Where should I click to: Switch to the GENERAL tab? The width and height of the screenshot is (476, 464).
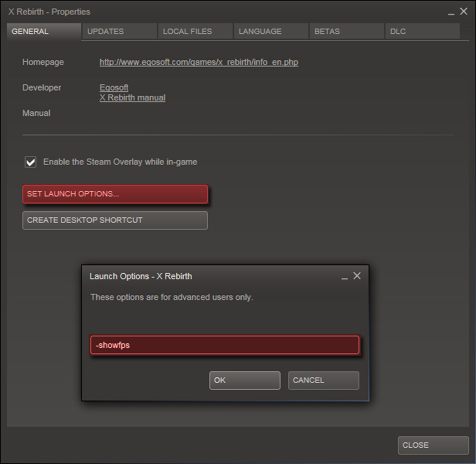click(44, 32)
